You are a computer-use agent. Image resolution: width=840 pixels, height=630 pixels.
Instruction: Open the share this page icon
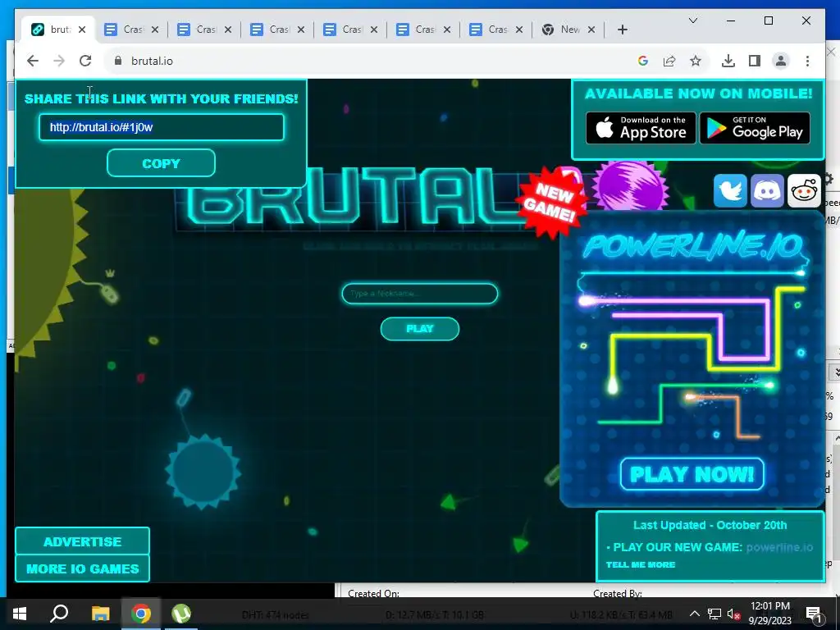[x=669, y=61]
